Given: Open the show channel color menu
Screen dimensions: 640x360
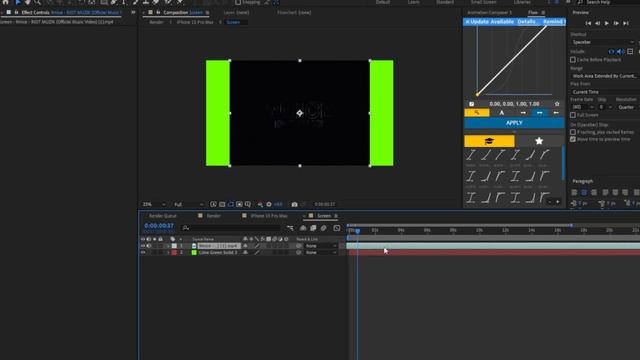Looking at the screenshot, I should coord(260,204).
